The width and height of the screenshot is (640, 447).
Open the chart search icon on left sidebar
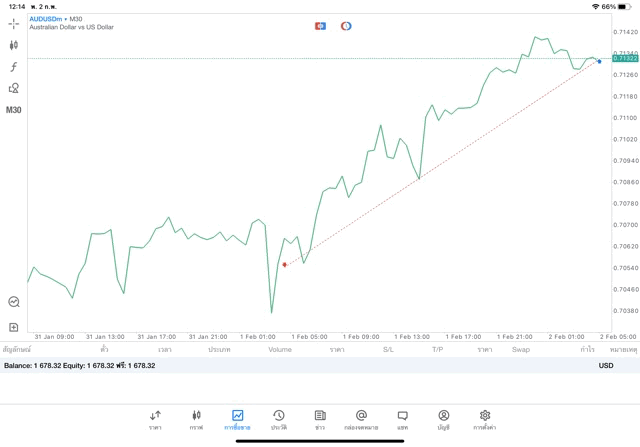14,301
